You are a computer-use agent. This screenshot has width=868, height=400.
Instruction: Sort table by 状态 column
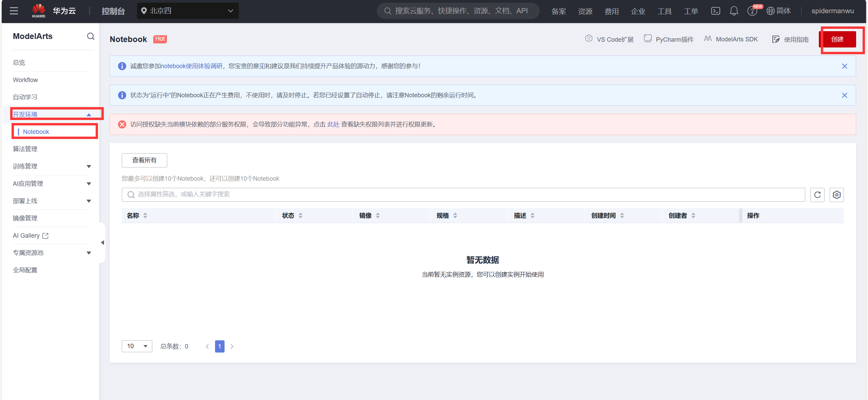pyautogui.click(x=301, y=216)
